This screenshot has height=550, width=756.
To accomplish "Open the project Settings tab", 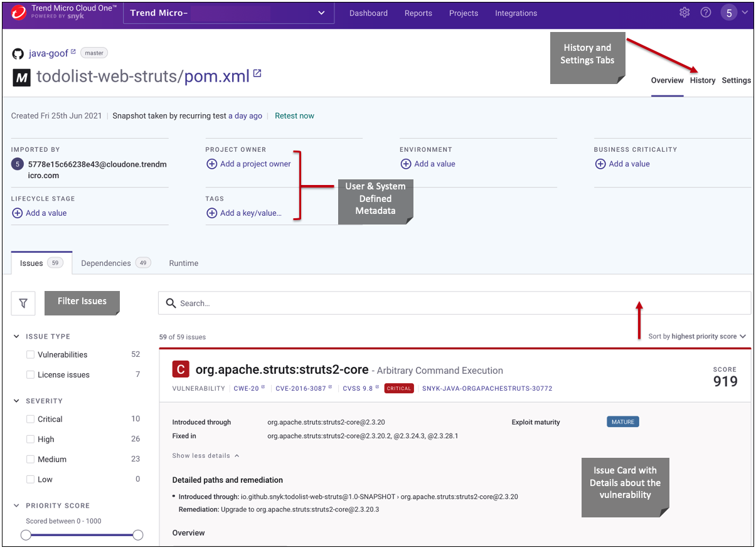I will pyautogui.click(x=736, y=80).
